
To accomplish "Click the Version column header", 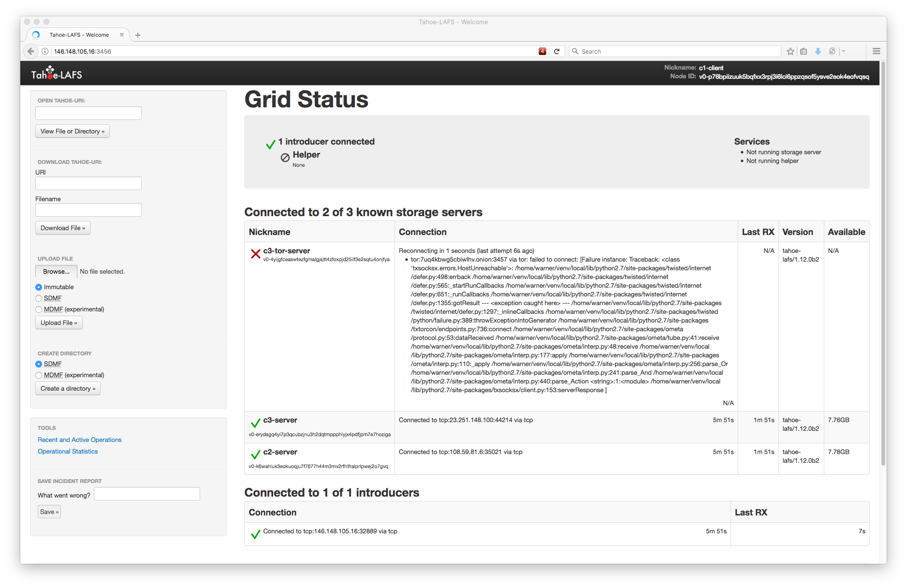I will (x=798, y=232).
